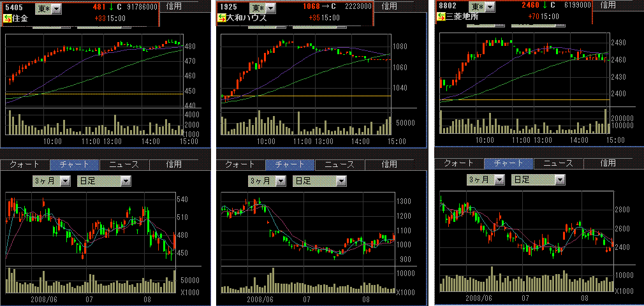Image resolution: width=644 pixels, height=306 pixels.
Task: Switch to クォート tab in 住金 panel
Action: click(25, 164)
